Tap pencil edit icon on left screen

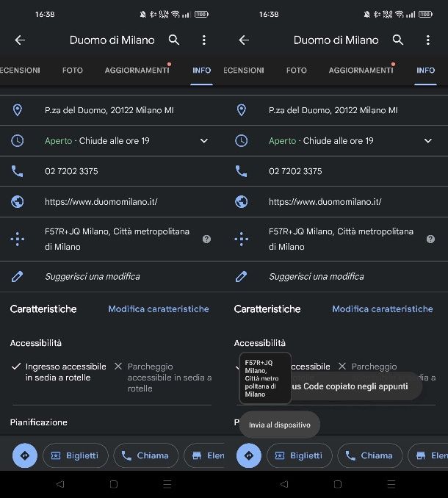pos(18,277)
